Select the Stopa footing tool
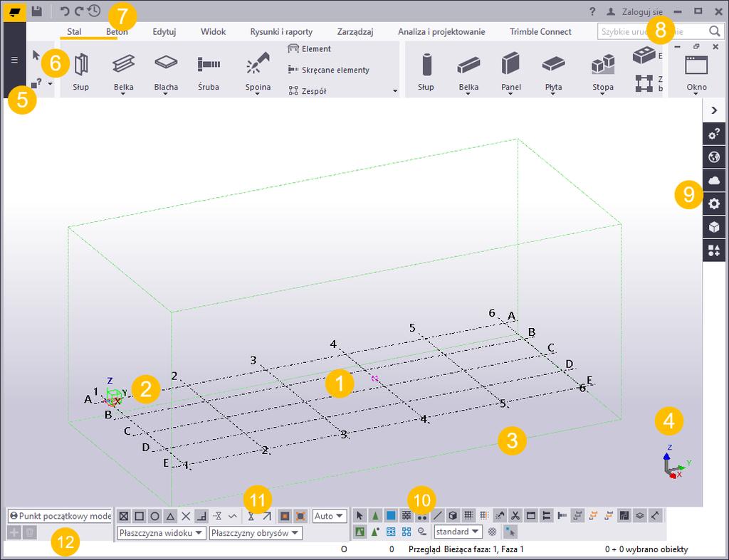 point(603,71)
